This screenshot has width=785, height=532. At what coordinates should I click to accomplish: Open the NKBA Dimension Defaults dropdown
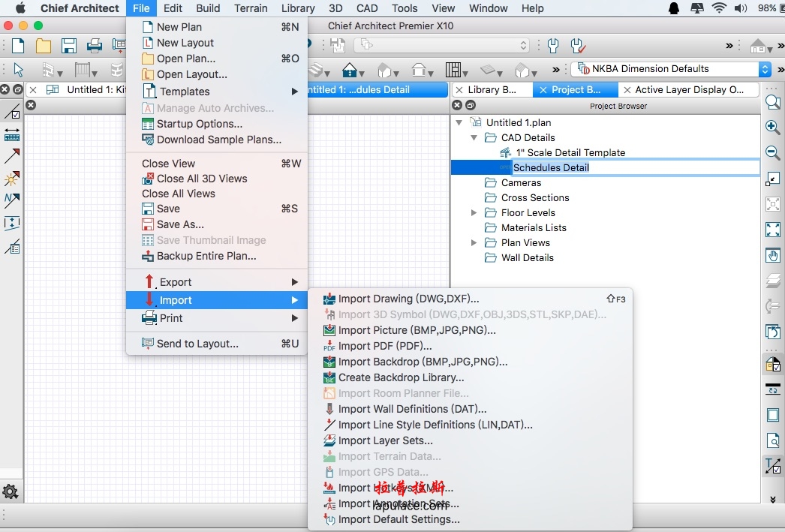(765, 69)
